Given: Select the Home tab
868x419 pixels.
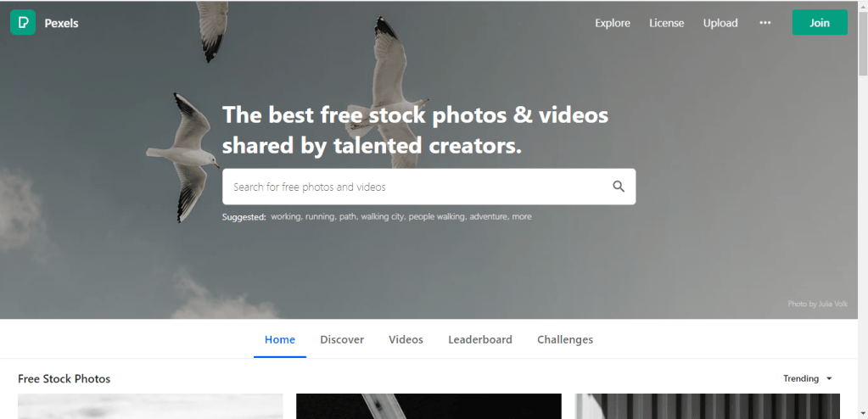Looking at the screenshot, I should click(280, 339).
